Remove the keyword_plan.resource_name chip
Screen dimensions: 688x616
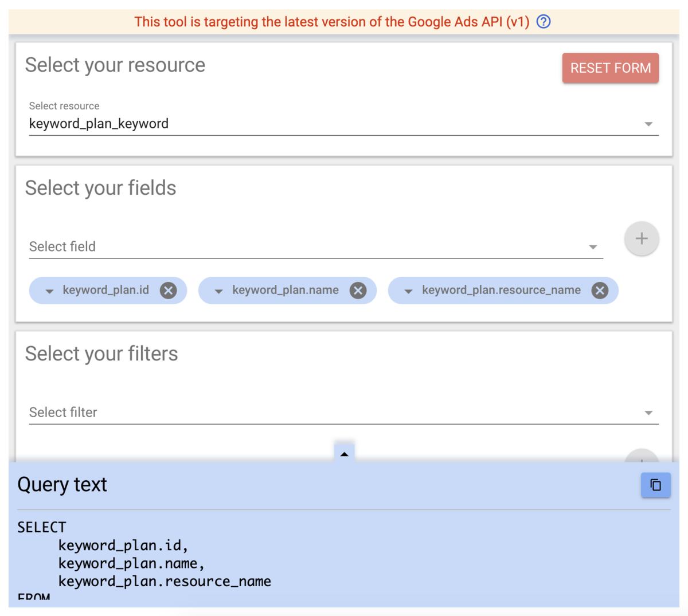pyautogui.click(x=600, y=291)
